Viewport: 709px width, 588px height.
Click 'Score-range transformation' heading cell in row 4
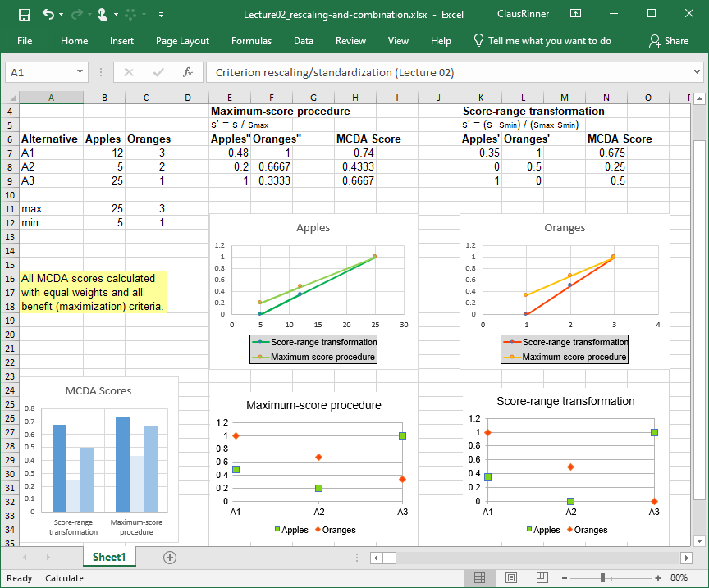click(533, 112)
